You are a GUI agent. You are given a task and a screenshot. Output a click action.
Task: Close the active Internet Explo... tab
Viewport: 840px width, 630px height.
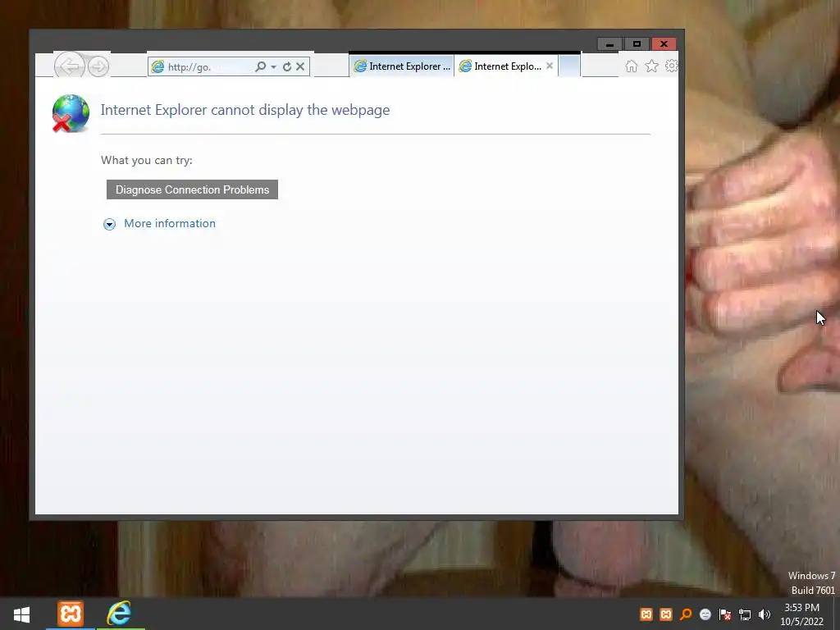pos(549,66)
